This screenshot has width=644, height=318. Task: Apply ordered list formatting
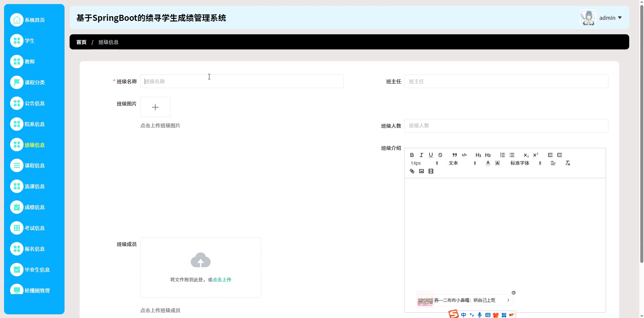click(x=502, y=155)
